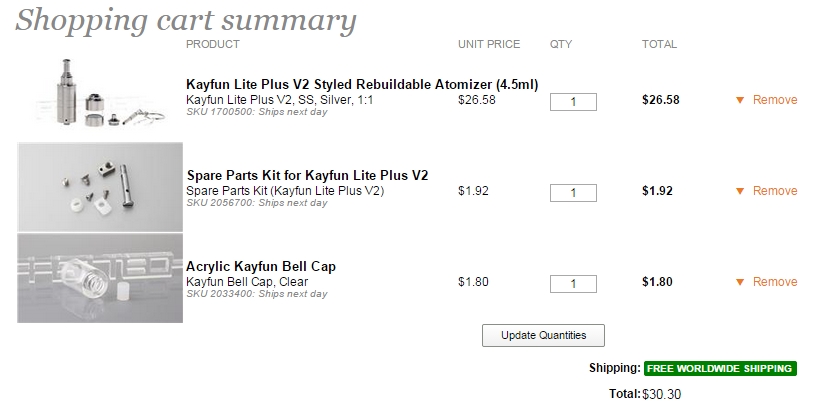
Task: Open the Acrylic Kayfun Bell Cap title
Action: click(x=261, y=266)
